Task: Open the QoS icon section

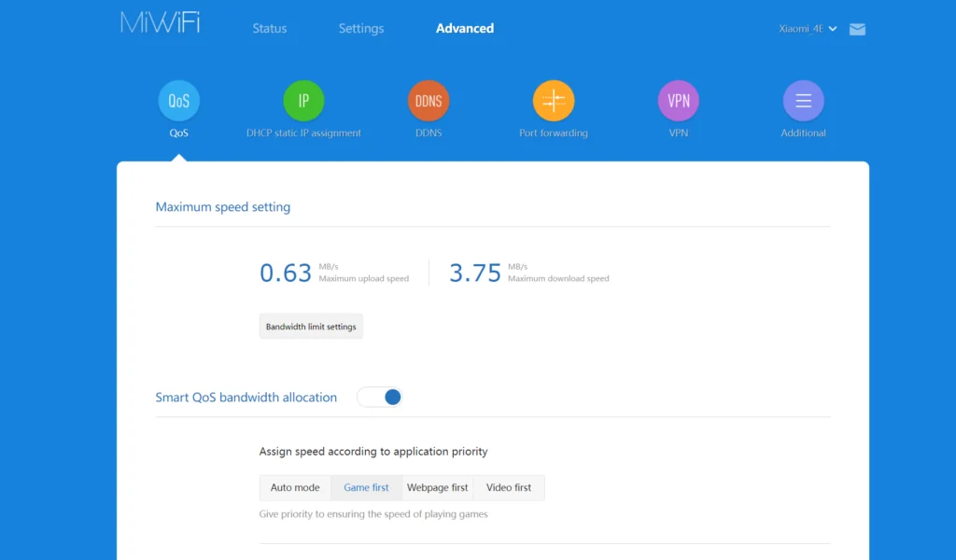Action: pos(178,101)
